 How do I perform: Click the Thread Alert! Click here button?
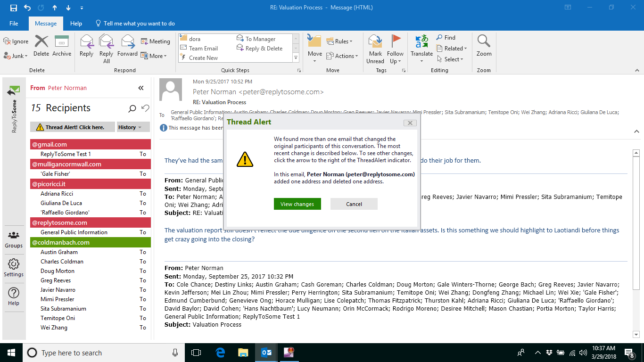(x=73, y=127)
